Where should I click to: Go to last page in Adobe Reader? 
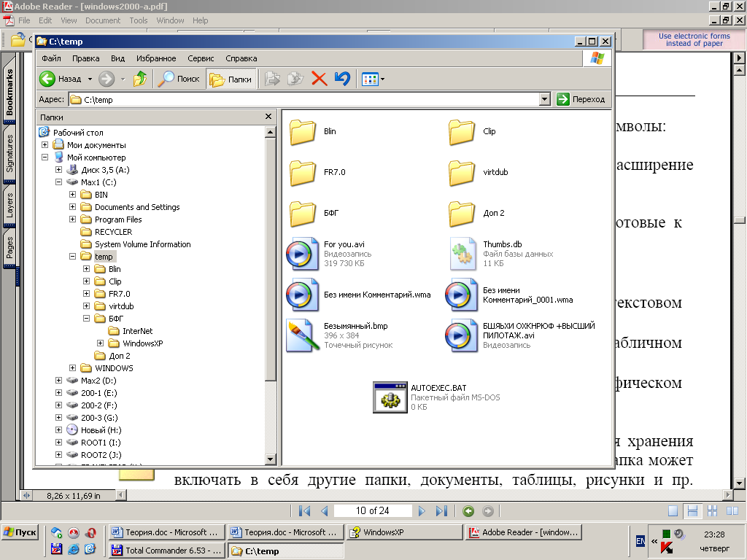pyautogui.click(x=441, y=511)
